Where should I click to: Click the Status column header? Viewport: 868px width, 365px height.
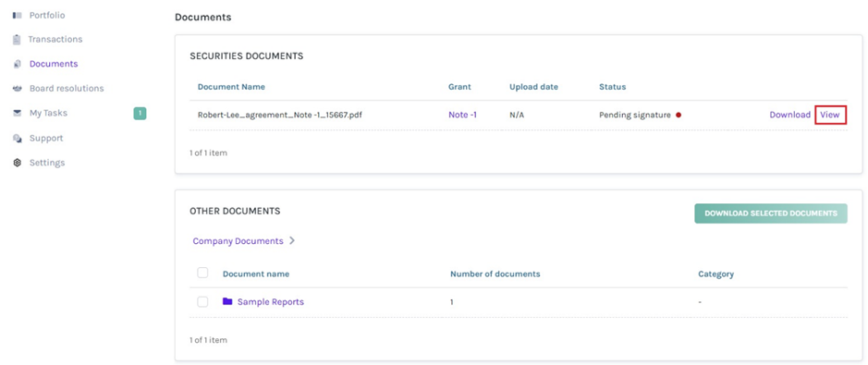(612, 87)
